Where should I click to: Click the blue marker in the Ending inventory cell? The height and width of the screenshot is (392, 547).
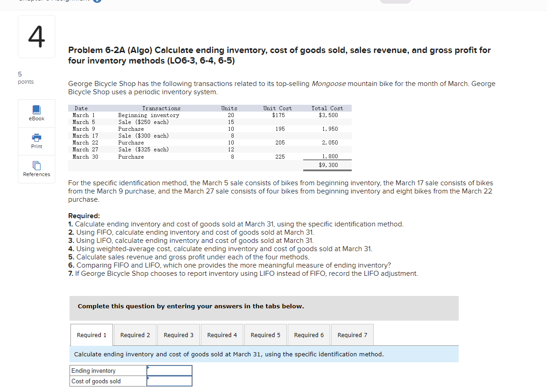coord(148,367)
